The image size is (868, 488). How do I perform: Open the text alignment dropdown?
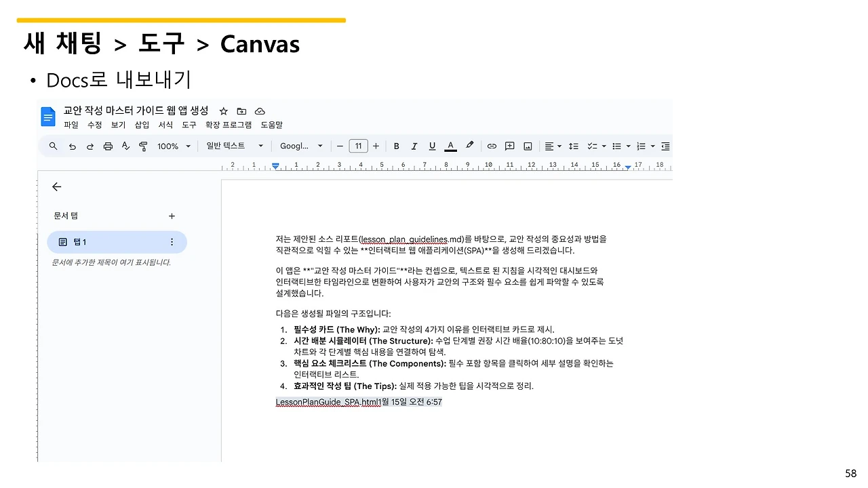point(553,146)
